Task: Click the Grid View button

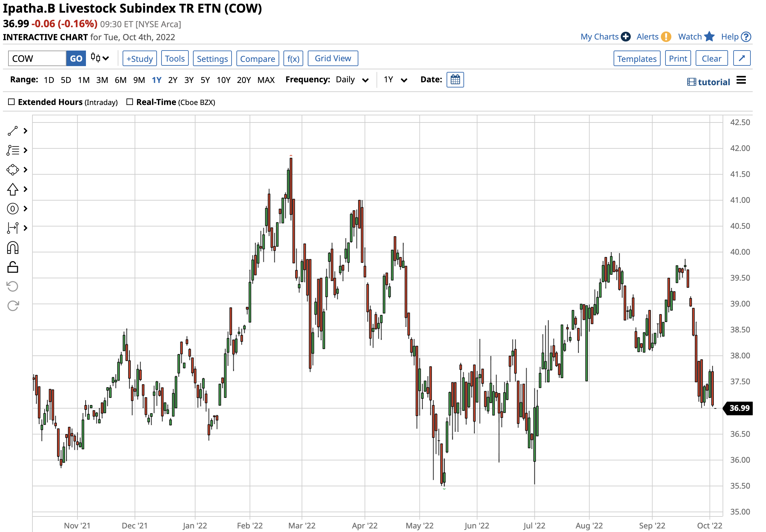Action: (x=333, y=59)
